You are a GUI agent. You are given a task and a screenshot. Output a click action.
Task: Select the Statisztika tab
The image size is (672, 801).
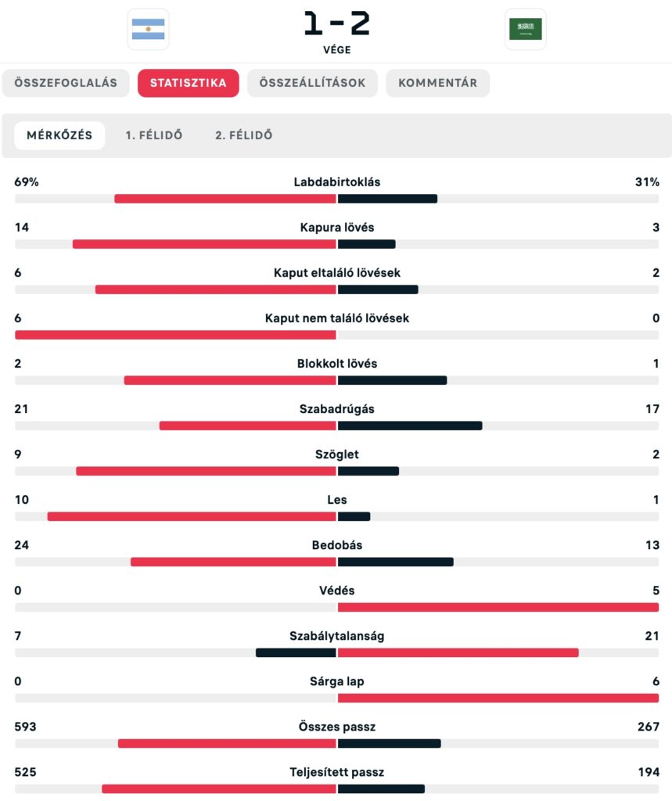[x=189, y=83]
